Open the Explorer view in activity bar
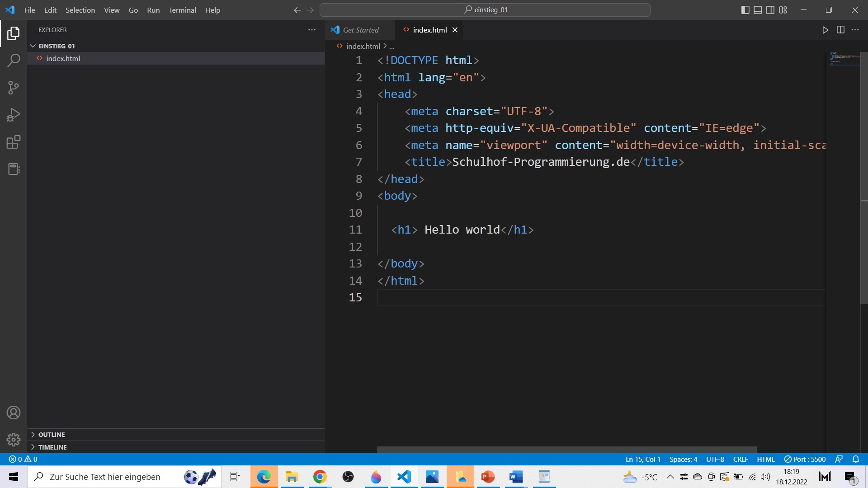 point(14,33)
